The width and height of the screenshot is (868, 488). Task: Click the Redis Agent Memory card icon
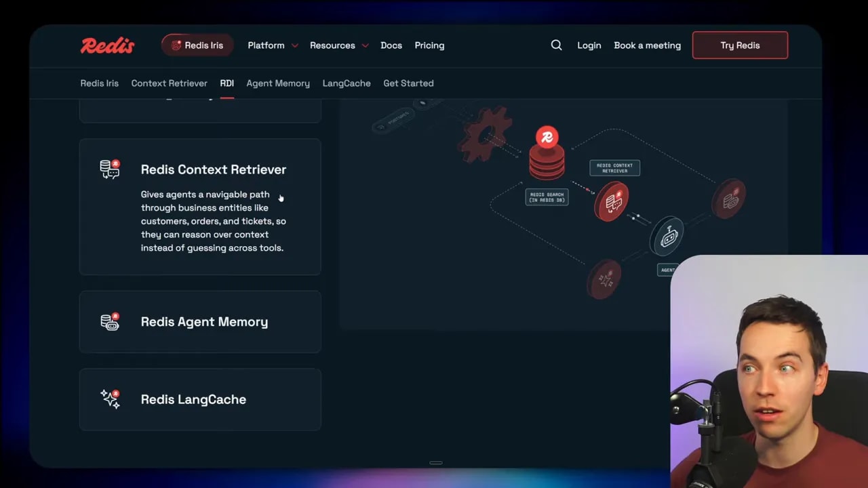[x=110, y=321]
